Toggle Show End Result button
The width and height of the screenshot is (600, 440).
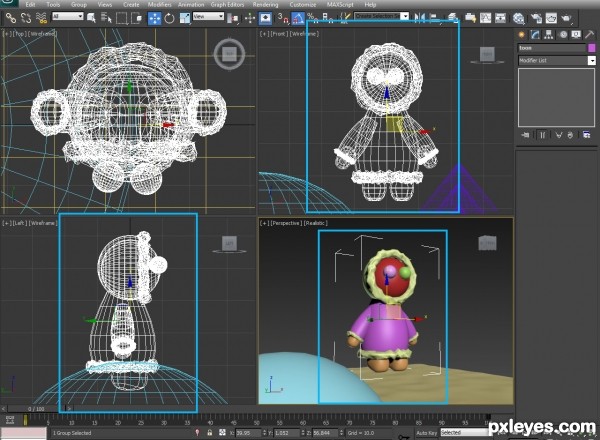pos(542,135)
